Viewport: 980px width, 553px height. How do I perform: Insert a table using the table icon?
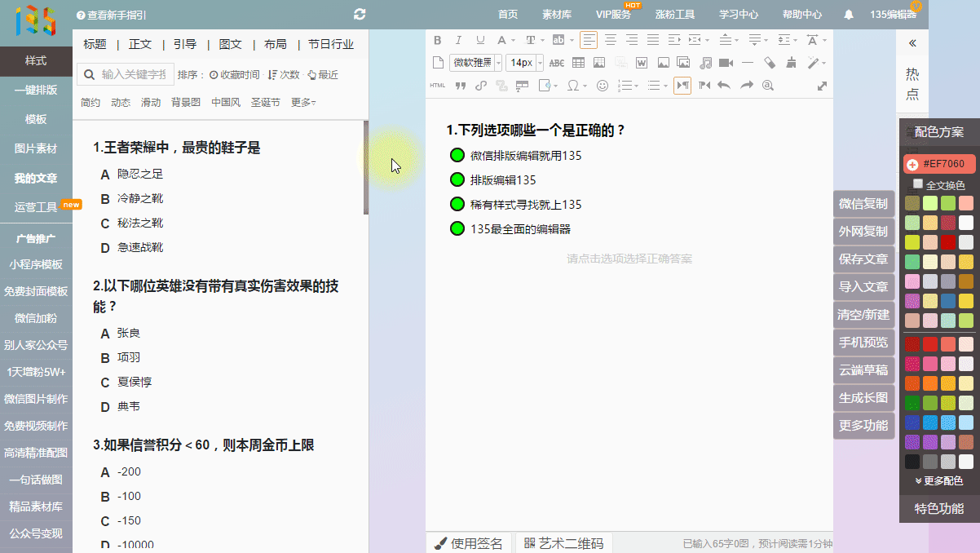[578, 63]
